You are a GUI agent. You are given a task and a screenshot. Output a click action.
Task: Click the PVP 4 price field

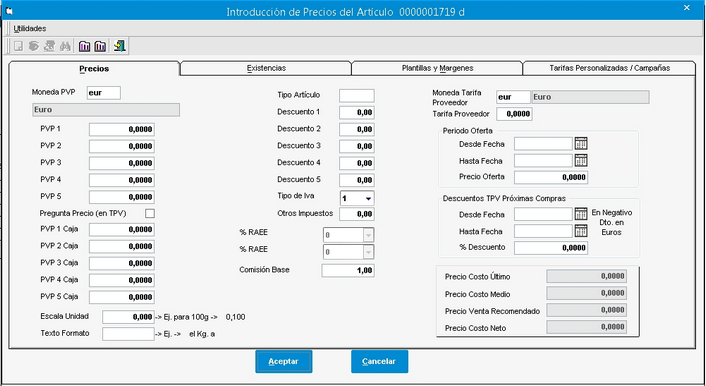pyautogui.click(x=122, y=180)
